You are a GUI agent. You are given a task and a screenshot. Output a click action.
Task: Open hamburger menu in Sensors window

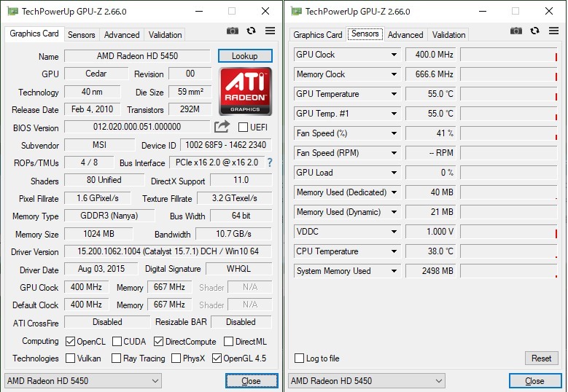pyautogui.click(x=553, y=31)
